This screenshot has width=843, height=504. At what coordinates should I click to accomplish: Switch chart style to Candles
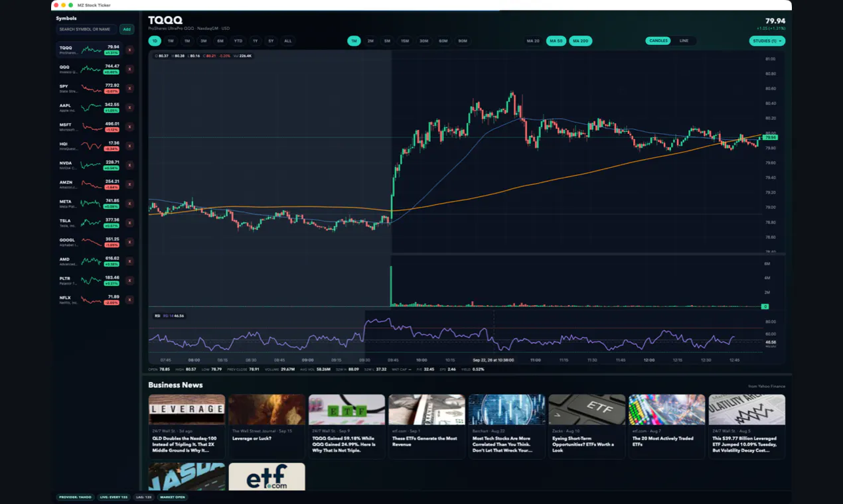tap(658, 41)
